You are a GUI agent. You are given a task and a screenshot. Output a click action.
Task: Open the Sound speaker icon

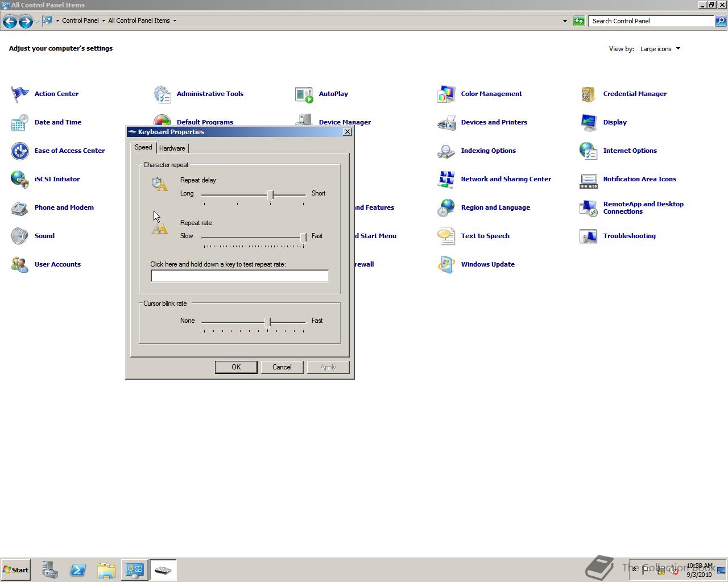20,236
